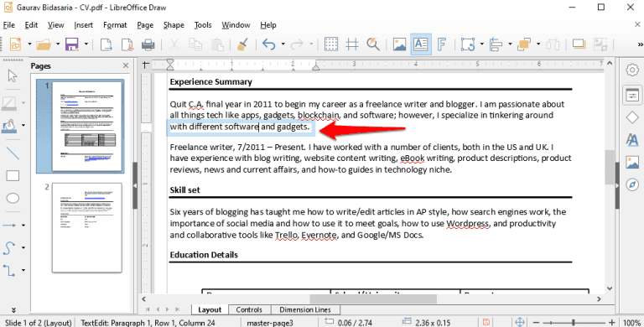Select the Insert Line tool
Screen dimensions: 644x327
(13, 153)
